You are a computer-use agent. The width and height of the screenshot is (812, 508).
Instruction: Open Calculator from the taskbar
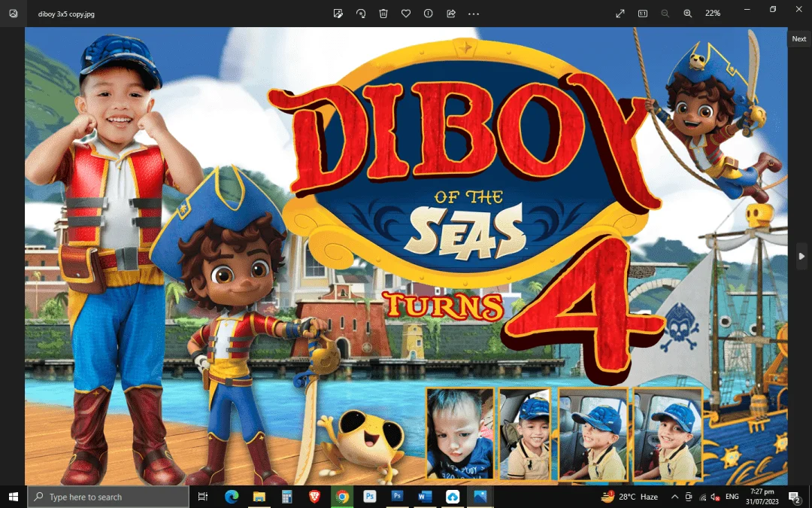(x=287, y=497)
